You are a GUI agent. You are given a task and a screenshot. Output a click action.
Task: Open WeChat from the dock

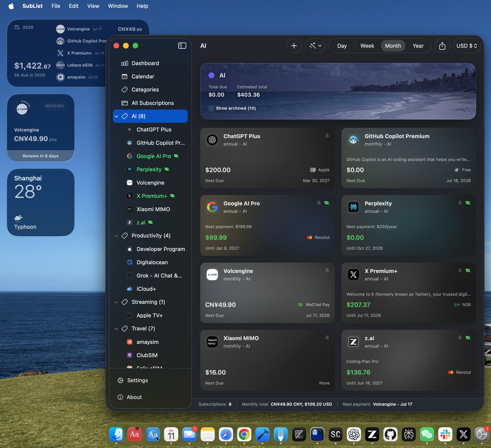pyautogui.click(x=427, y=435)
